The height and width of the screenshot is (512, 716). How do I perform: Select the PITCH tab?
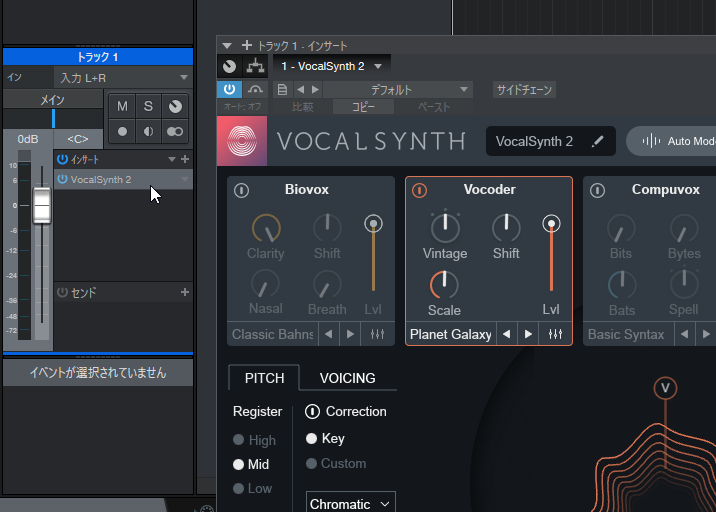(264, 378)
